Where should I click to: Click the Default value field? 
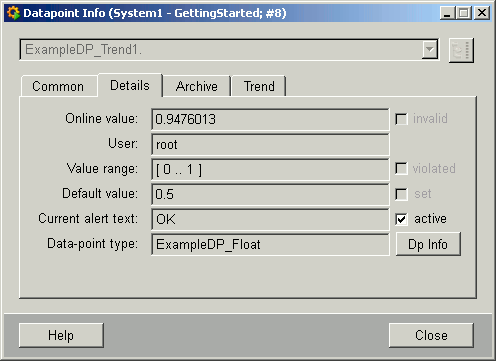click(270, 194)
